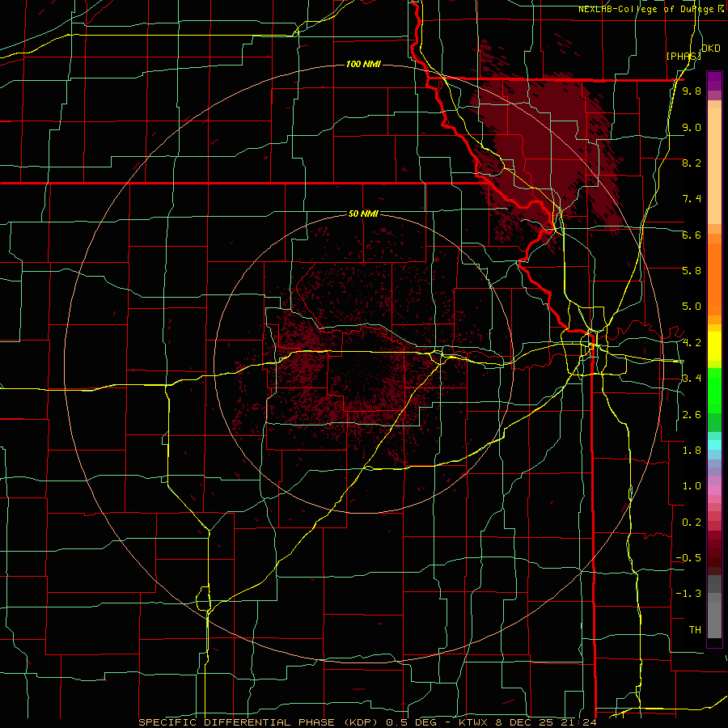
Task: Click the -1.3 value on color scale
Action: pos(688,594)
